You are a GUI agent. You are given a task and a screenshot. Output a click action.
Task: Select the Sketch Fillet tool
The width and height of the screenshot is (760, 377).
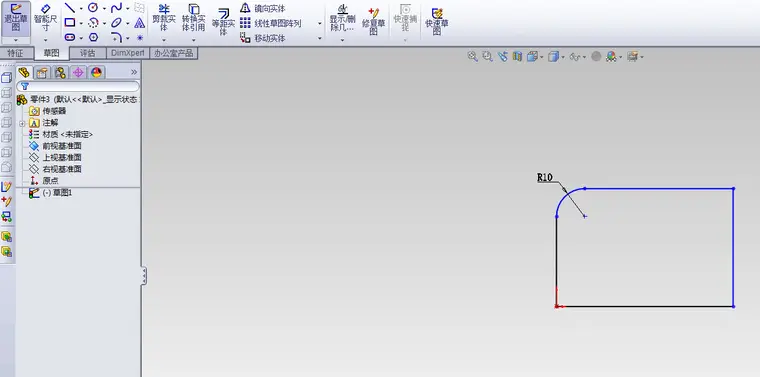click(116, 37)
